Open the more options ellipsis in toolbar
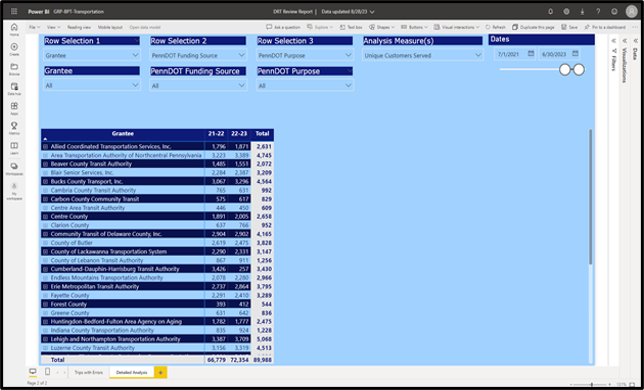 (635, 27)
